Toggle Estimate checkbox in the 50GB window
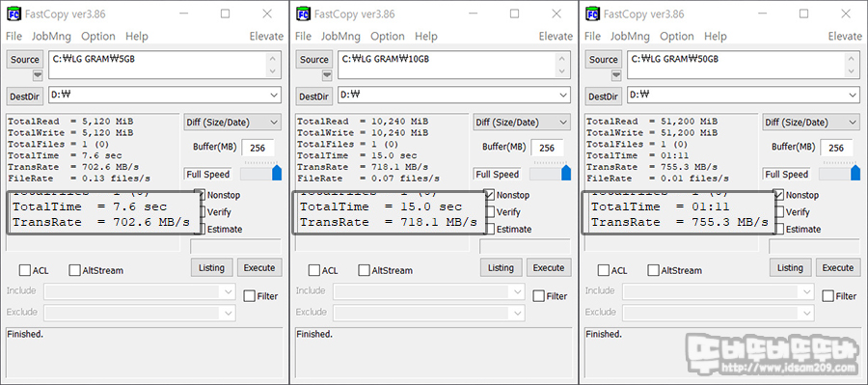The width and height of the screenshot is (868, 385). point(780,229)
